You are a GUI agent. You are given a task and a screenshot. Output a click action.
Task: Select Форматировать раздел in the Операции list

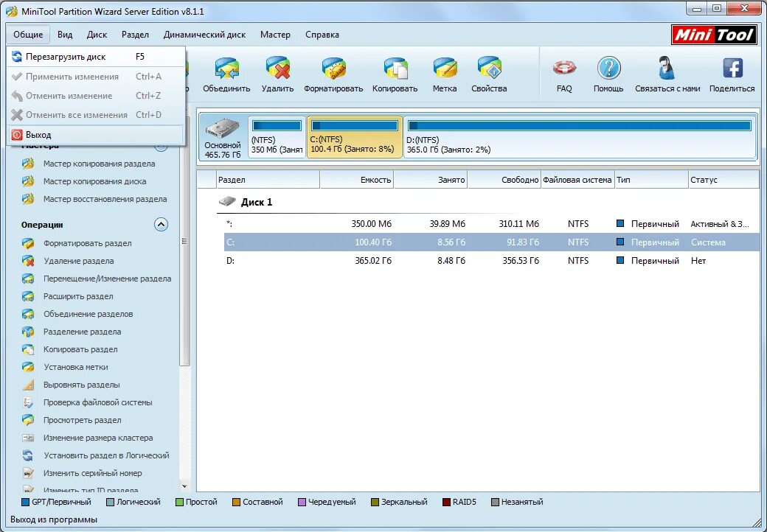click(x=87, y=243)
